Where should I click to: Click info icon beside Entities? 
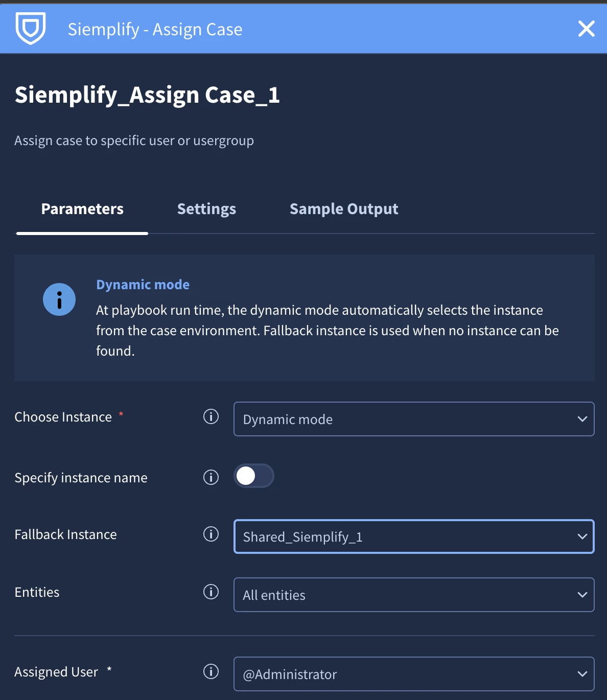tap(211, 592)
